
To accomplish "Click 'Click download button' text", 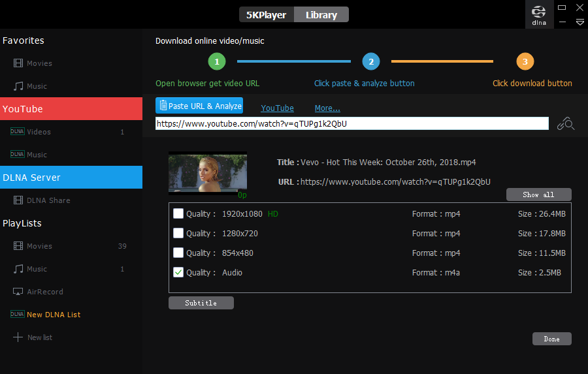I will [532, 83].
